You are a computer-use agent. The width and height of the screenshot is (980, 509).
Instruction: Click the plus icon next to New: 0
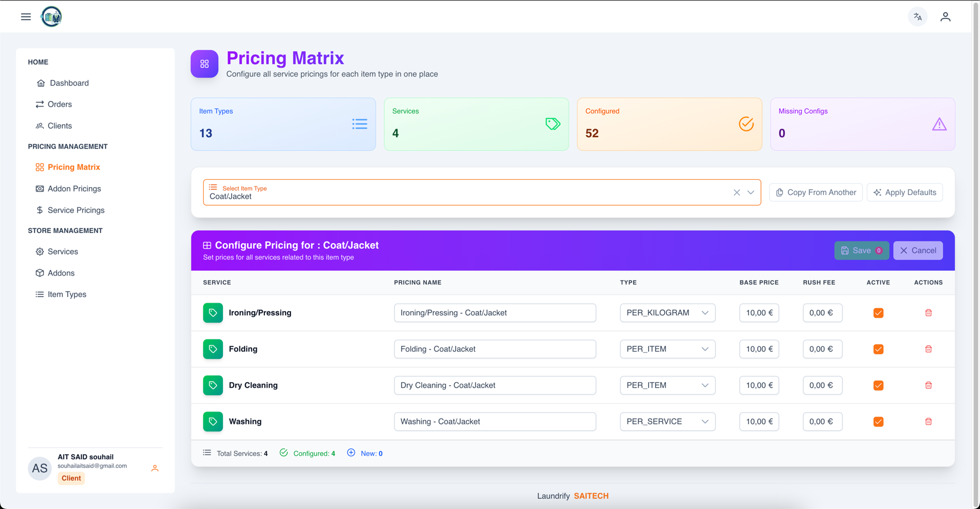pyautogui.click(x=351, y=452)
